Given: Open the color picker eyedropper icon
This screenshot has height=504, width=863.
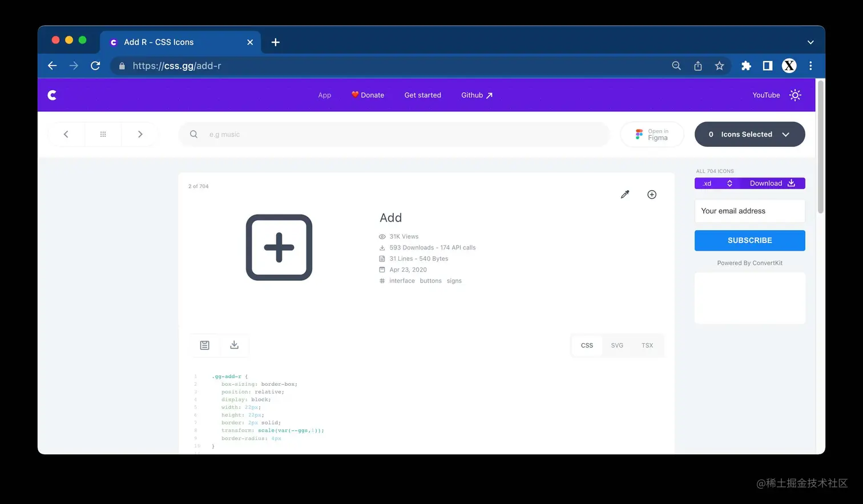Looking at the screenshot, I should point(624,194).
